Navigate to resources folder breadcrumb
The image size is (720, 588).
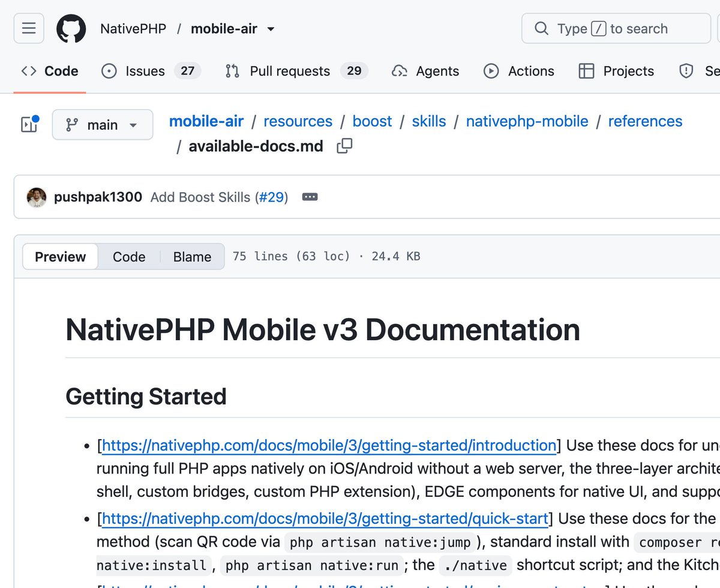click(298, 121)
